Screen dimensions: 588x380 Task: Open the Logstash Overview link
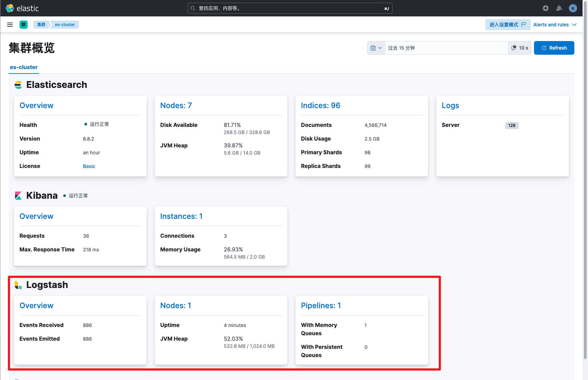(x=37, y=306)
